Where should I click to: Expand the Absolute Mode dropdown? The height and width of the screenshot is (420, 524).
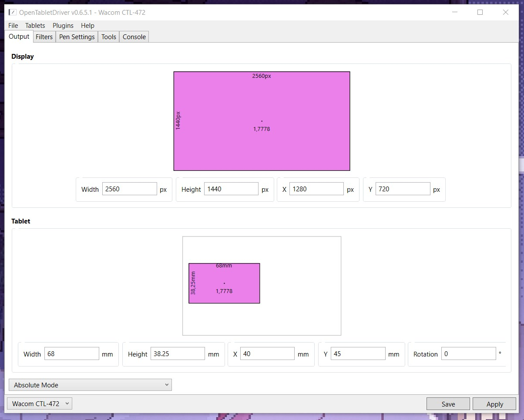[x=90, y=385]
